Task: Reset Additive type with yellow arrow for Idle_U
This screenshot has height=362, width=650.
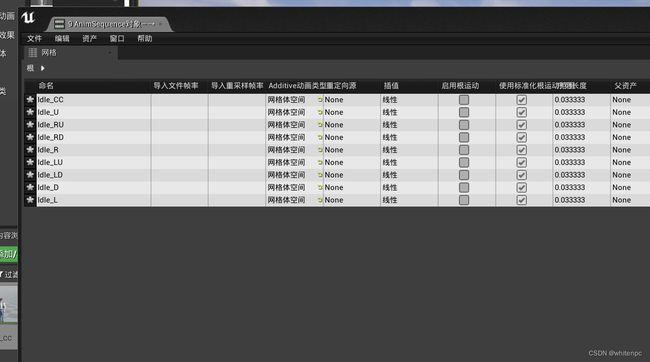Action: 320,112
